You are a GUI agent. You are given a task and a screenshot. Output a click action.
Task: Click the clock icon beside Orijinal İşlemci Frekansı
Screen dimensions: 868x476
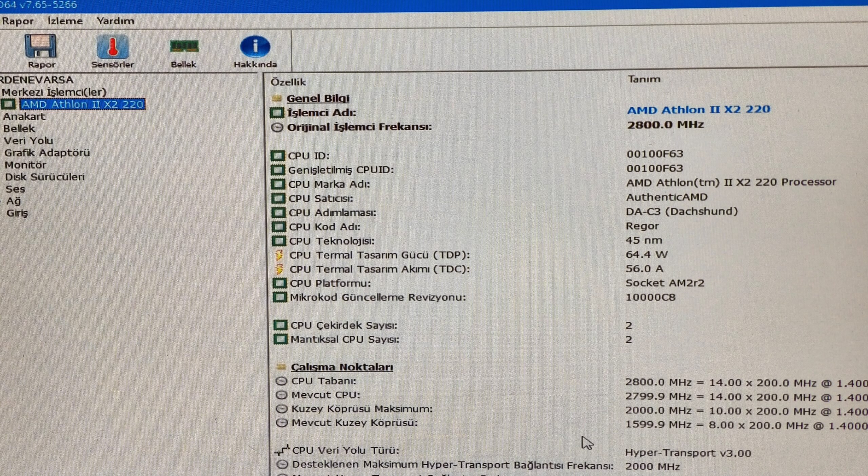[x=277, y=127]
